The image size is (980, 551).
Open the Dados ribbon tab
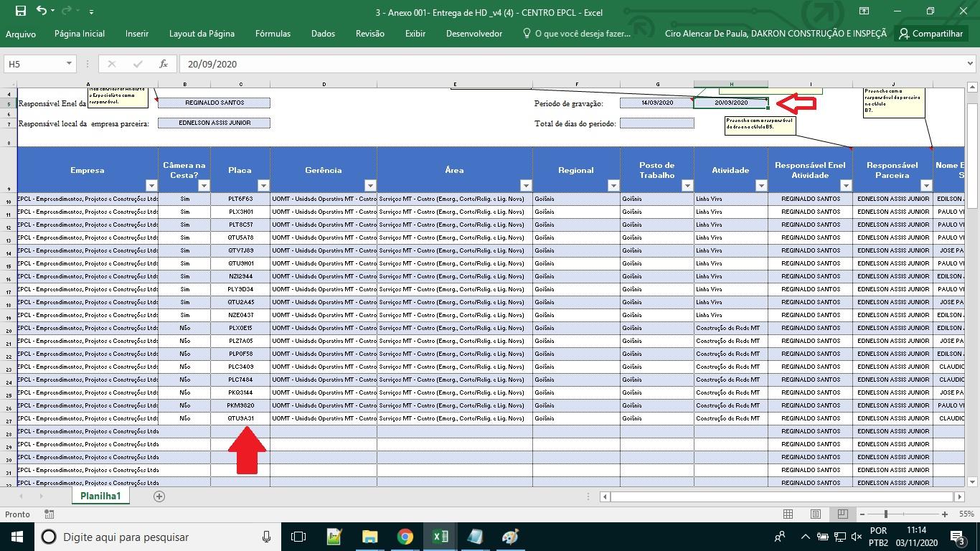[323, 34]
